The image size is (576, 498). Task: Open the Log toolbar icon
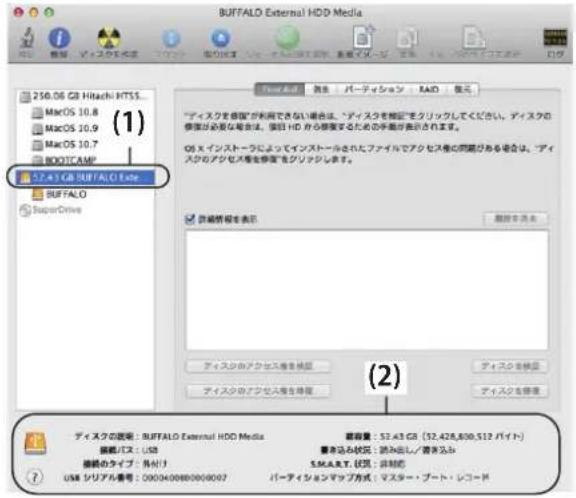(555, 37)
